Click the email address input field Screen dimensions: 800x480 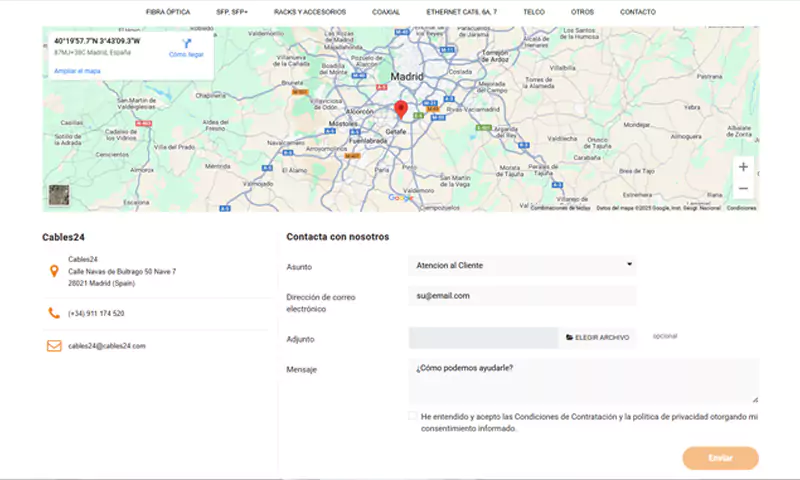[x=522, y=296]
